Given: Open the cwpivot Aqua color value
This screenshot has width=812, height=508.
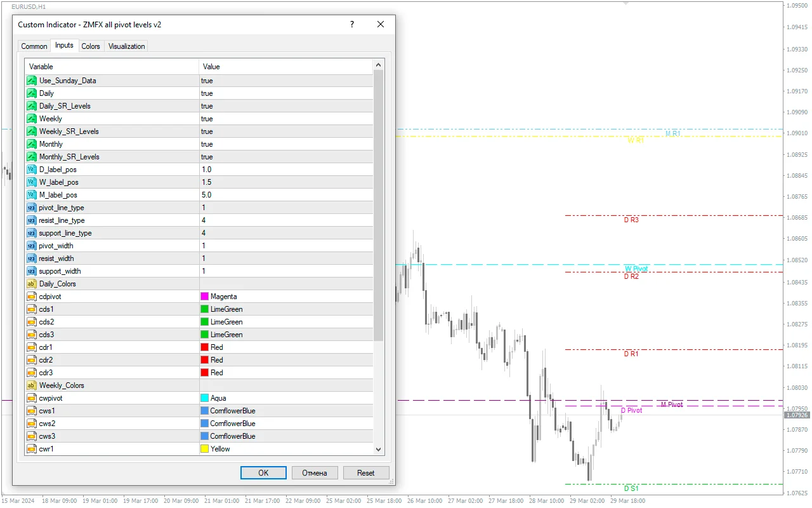Looking at the screenshot, I should coord(218,398).
